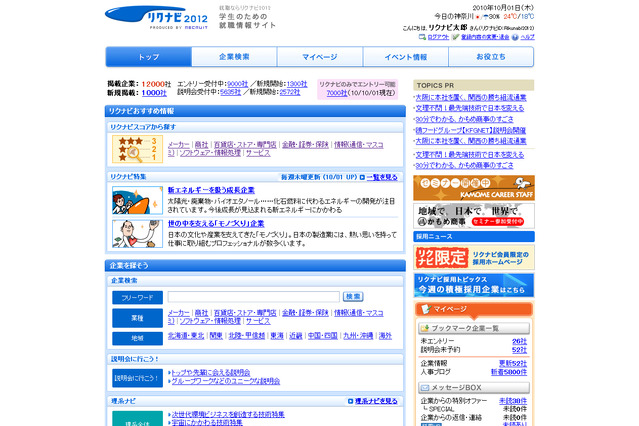Open the 登録内容の変更・退会 link
This screenshot has height=426, width=639.
485,37
